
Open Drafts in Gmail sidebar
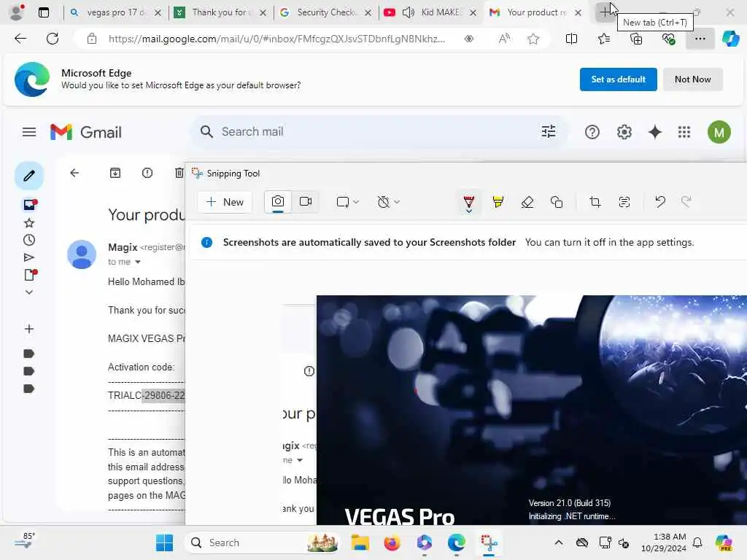coord(30,275)
